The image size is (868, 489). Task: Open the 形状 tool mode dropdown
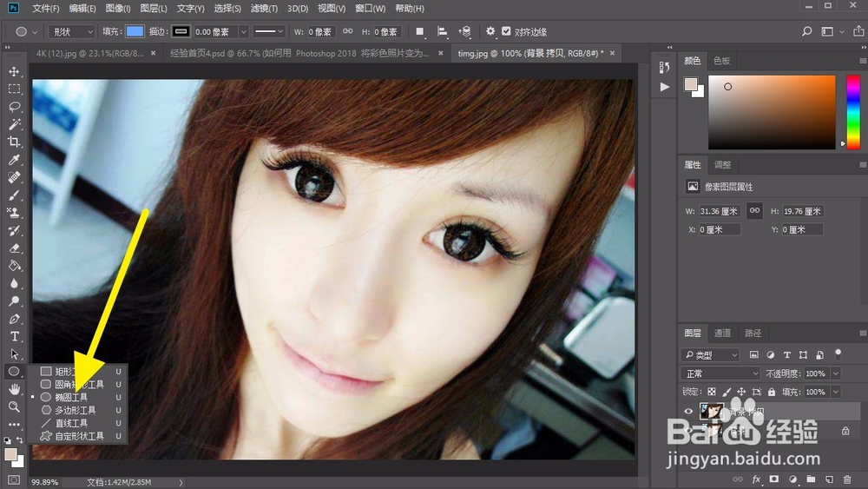tap(72, 31)
